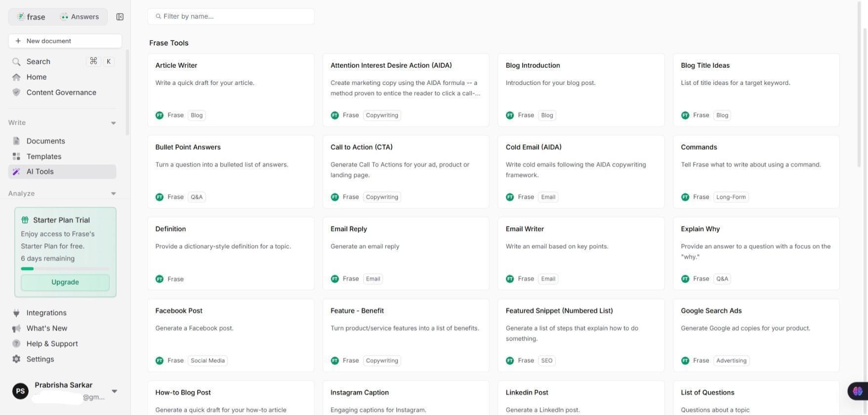This screenshot has width=868, height=415.
Task: Click the trial progress bar
Action: point(65,269)
